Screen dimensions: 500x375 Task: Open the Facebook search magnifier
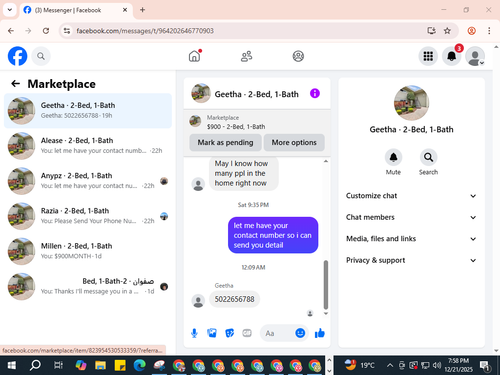41,56
